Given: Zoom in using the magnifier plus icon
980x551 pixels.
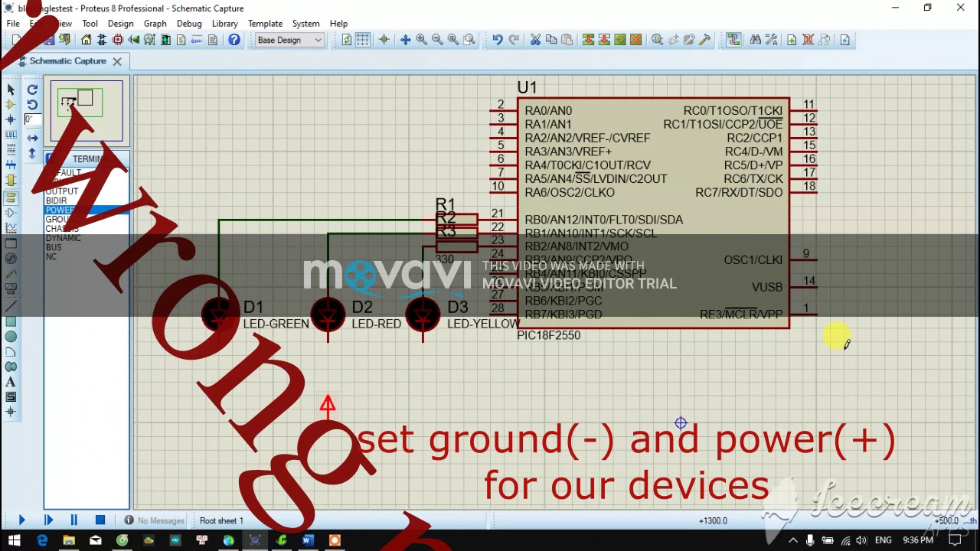Looking at the screenshot, I should coord(421,40).
